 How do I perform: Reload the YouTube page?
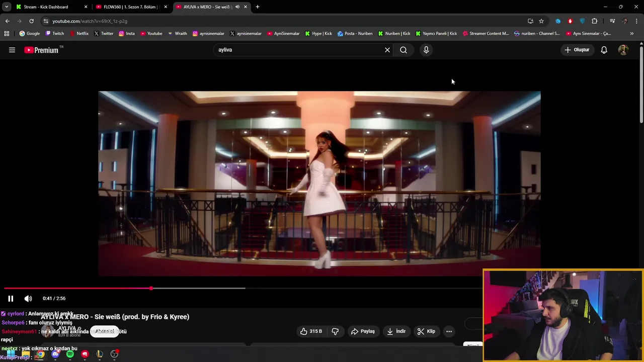point(31,21)
